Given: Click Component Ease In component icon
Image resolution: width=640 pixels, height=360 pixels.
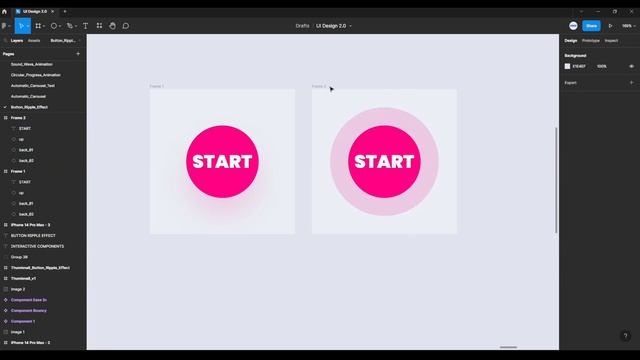Looking at the screenshot, I should point(6,300).
